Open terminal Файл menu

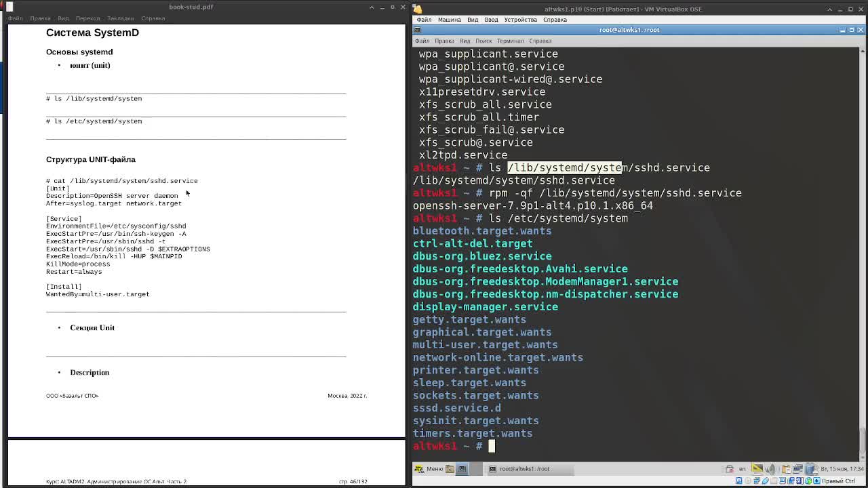(422, 41)
